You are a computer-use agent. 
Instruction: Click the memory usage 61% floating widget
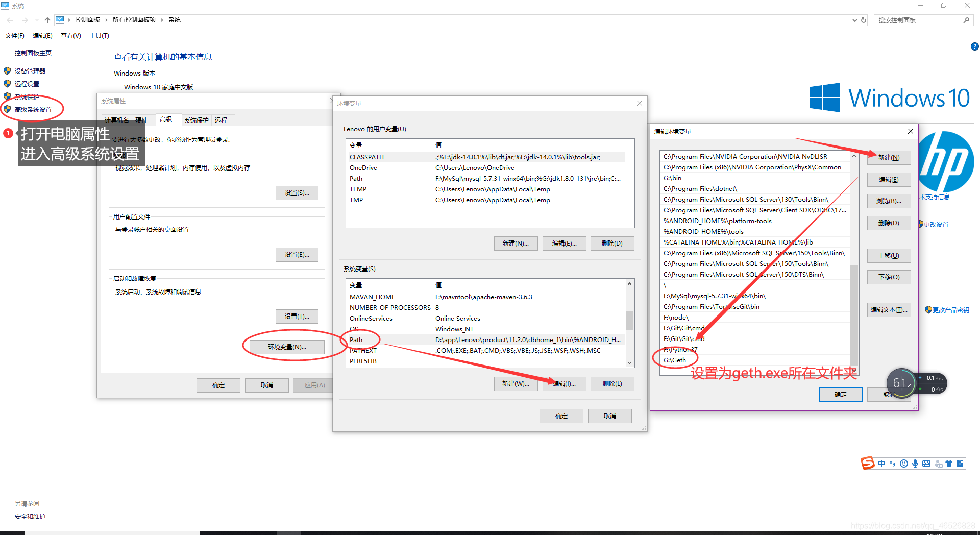[901, 383]
